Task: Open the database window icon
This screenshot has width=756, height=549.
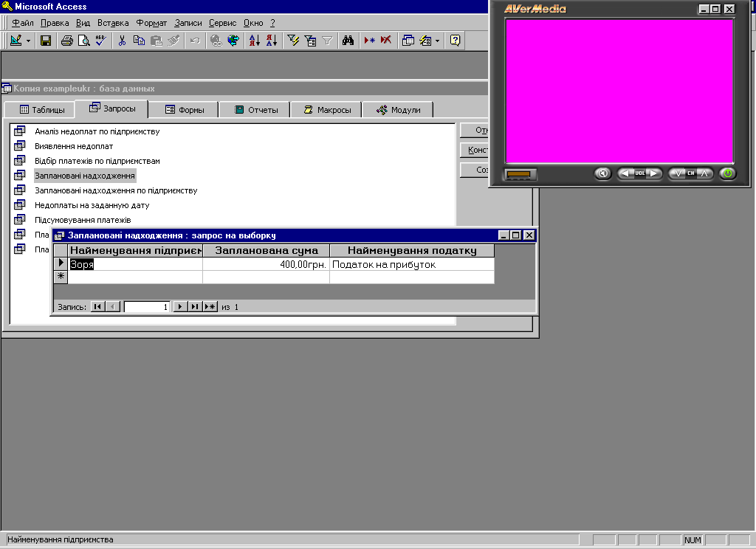Action: [408, 41]
